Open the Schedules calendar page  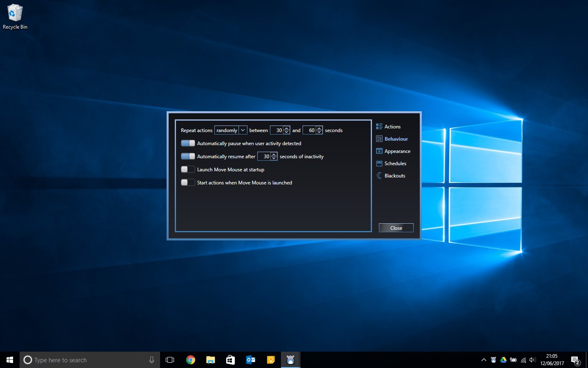point(391,163)
